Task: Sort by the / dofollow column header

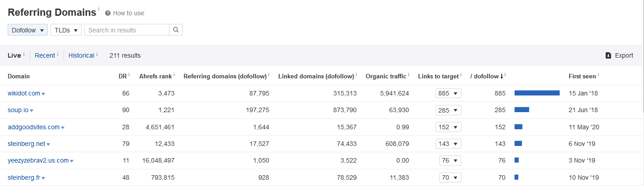Action: 487,76
